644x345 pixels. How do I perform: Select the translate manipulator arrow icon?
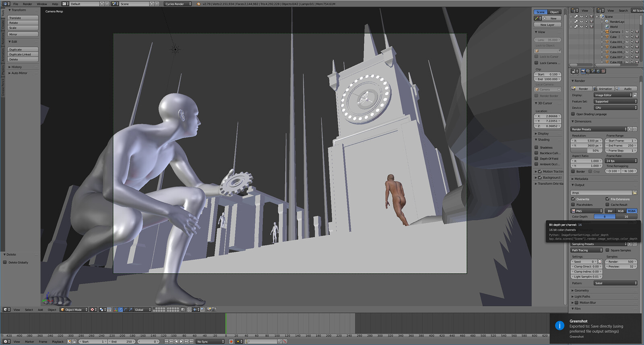click(x=120, y=310)
